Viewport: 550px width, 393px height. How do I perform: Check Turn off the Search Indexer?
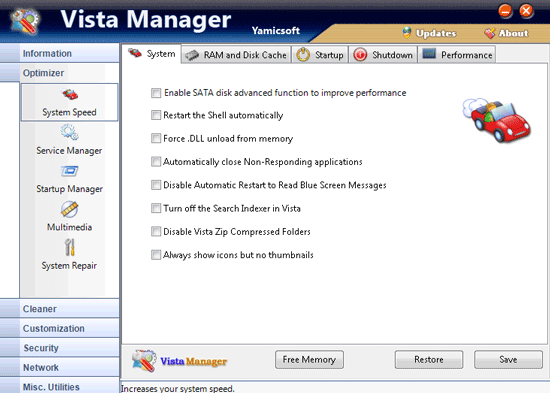[156, 208]
